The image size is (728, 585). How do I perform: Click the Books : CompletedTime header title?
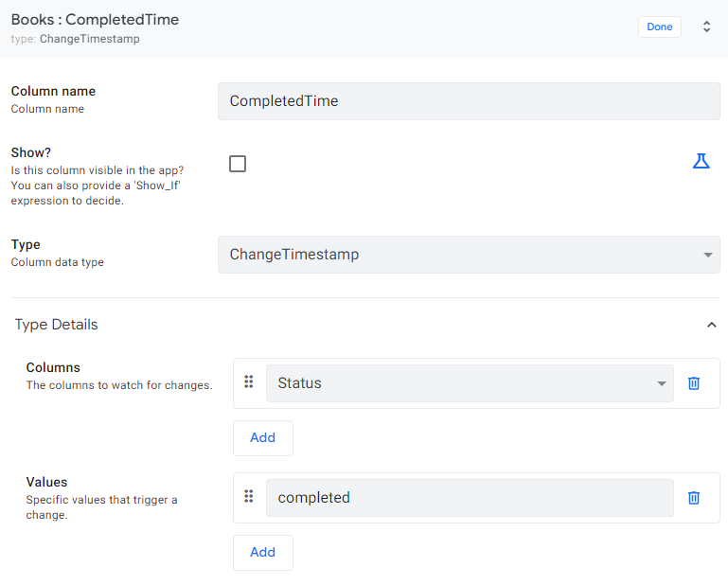point(95,19)
